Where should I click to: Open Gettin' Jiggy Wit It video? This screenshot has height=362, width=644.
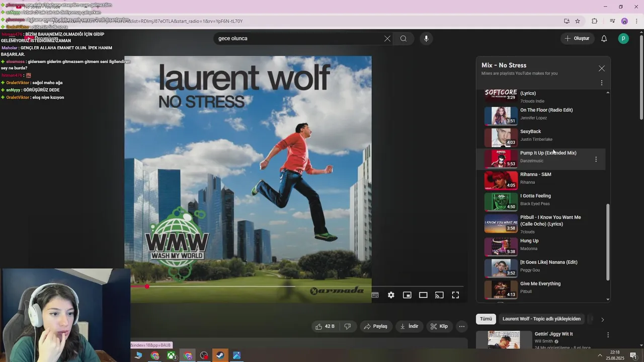[x=553, y=334]
